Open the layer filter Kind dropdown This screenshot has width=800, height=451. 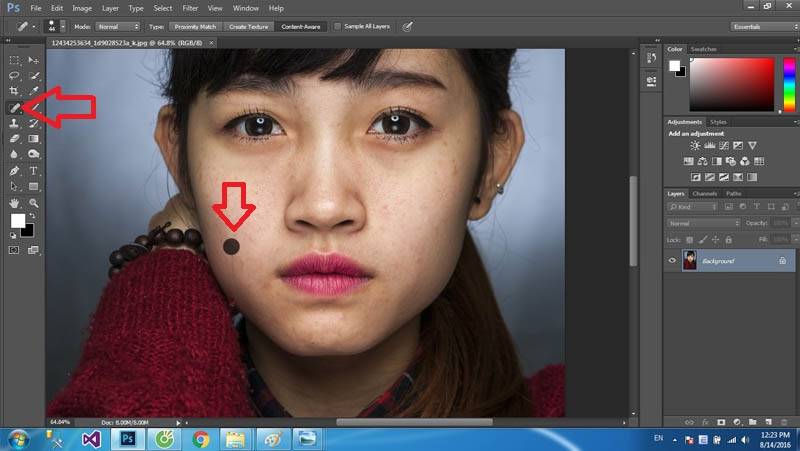click(692, 207)
